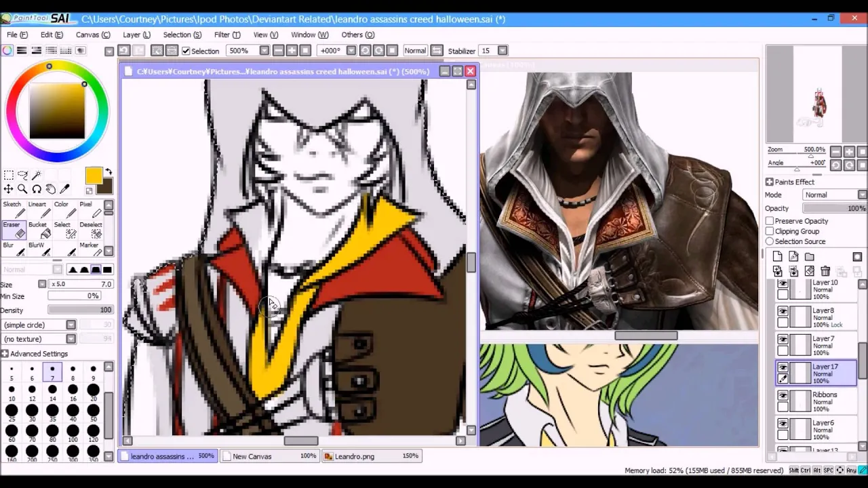Hide Layer6 using its eye icon

pos(783,424)
